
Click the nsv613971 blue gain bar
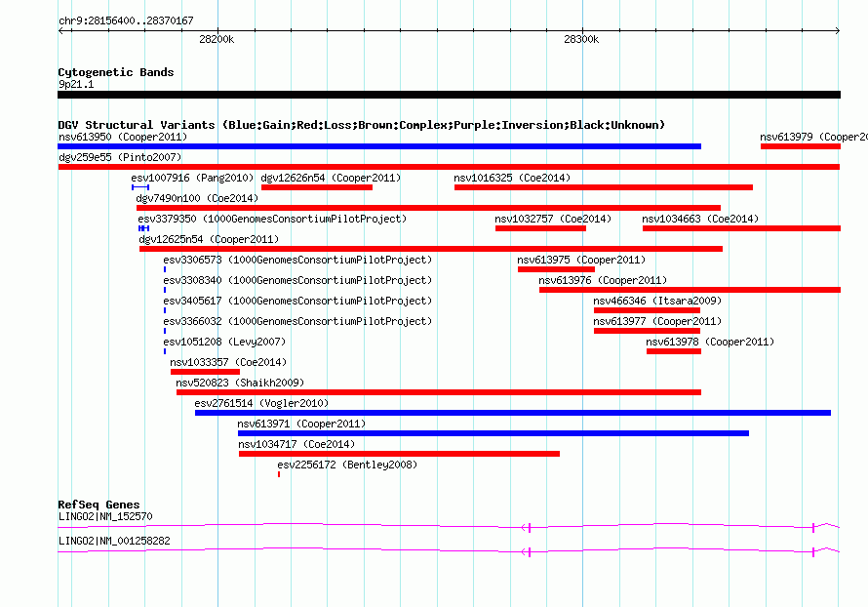click(493, 433)
